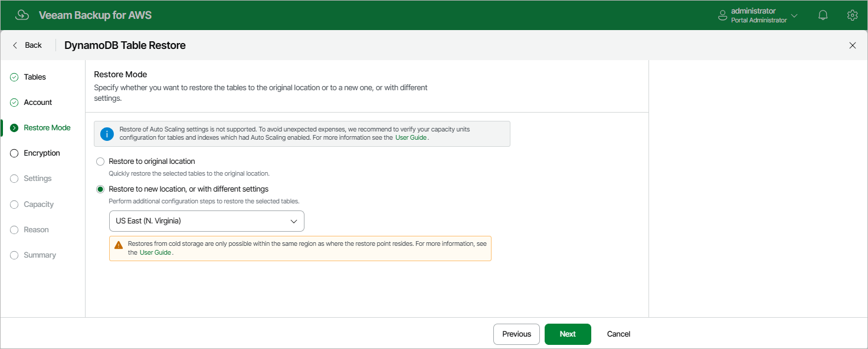Screen dimensions: 868x349
Task: Open the Encryption wizard step
Action: (42, 153)
